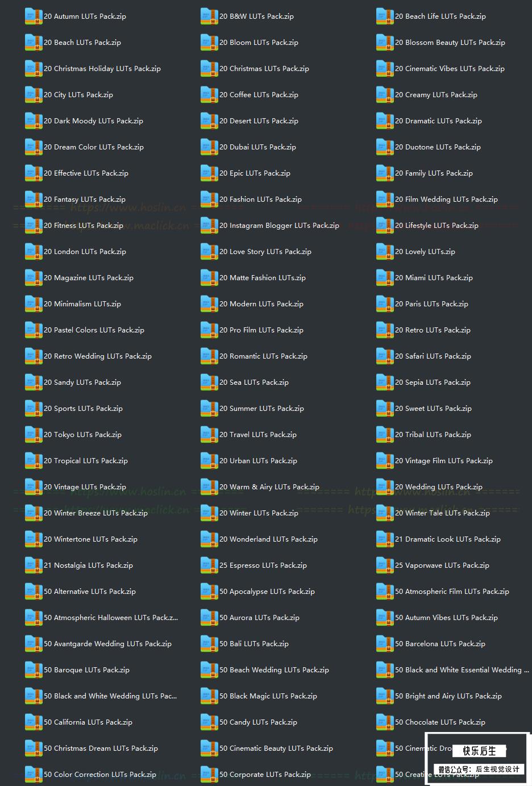
Task: Click the file name 20 Christmas LUTs Pack.zip
Action: (x=264, y=69)
